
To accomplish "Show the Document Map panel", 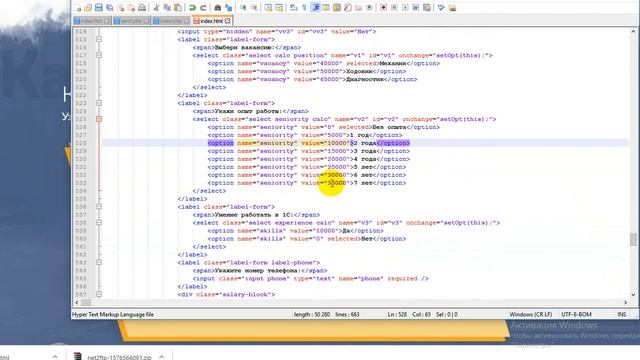I will point(337,8).
